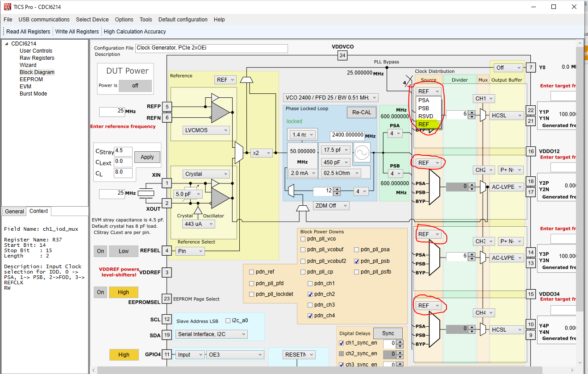Click High Calculation Accuracy in toolbar
Screen dimensions: 588x374
click(135, 32)
